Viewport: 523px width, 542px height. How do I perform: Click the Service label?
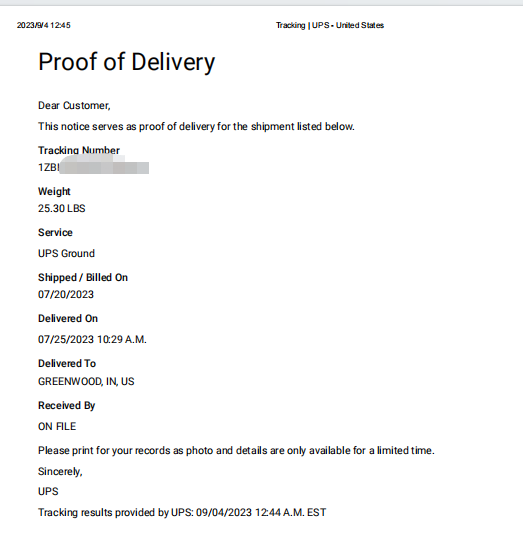coord(55,232)
